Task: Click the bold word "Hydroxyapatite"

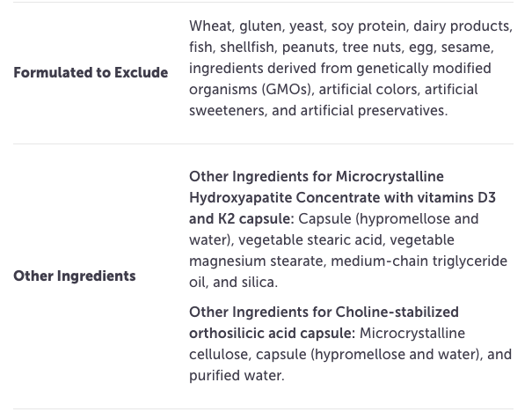Action: coord(243,198)
